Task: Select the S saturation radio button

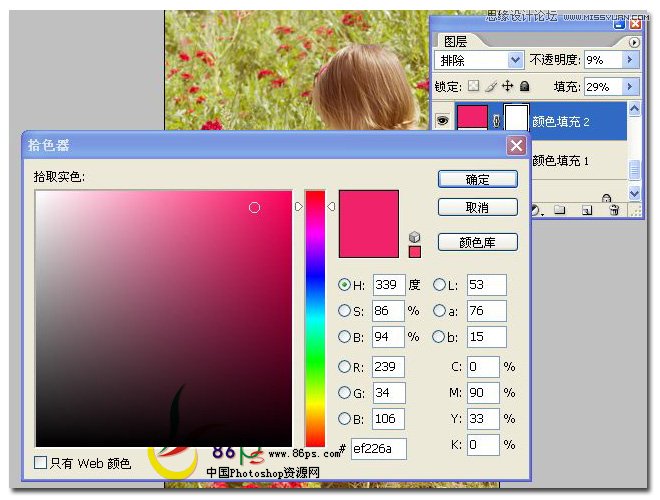Action: coord(344,311)
